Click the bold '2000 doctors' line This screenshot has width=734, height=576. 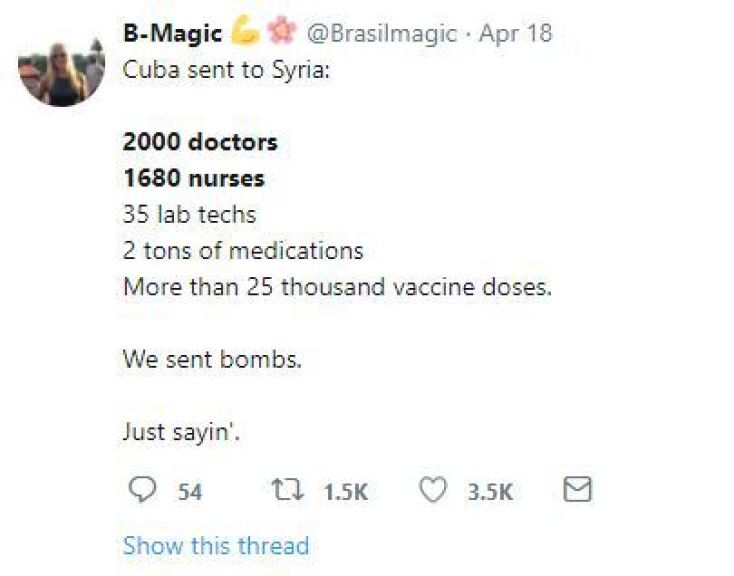point(200,142)
